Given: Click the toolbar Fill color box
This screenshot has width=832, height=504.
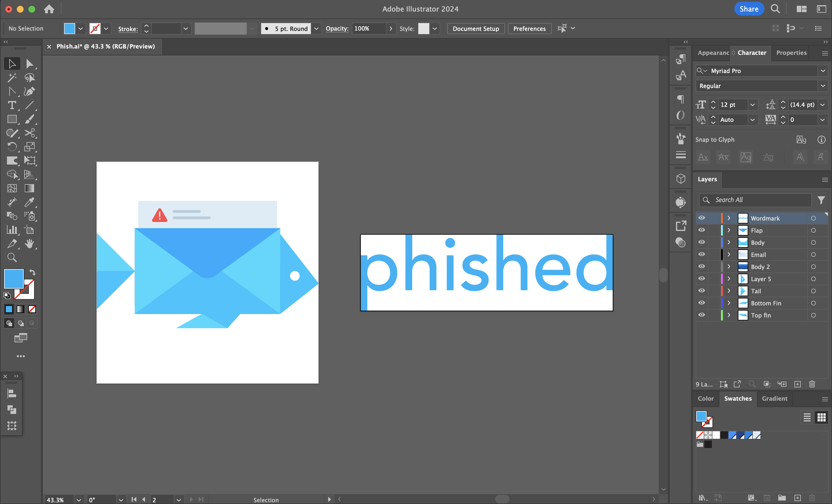Looking at the screenshot, I should pos(14,279).
